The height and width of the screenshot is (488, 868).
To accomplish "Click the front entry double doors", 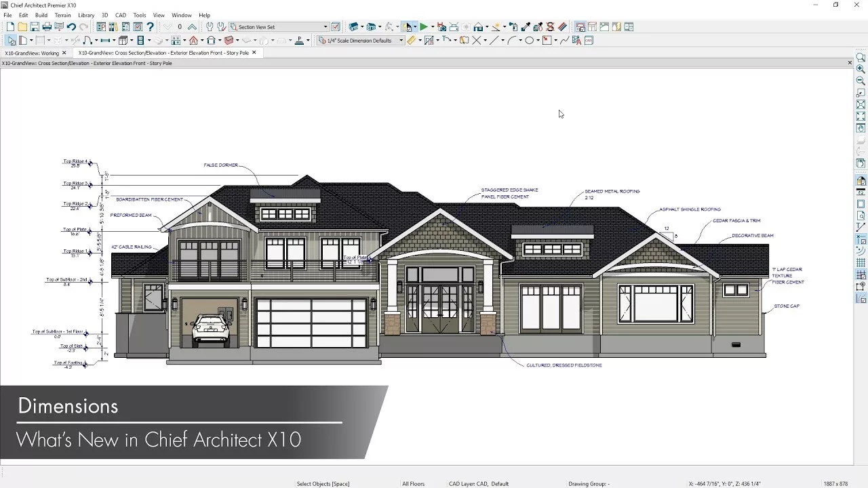I will point(440,308).
